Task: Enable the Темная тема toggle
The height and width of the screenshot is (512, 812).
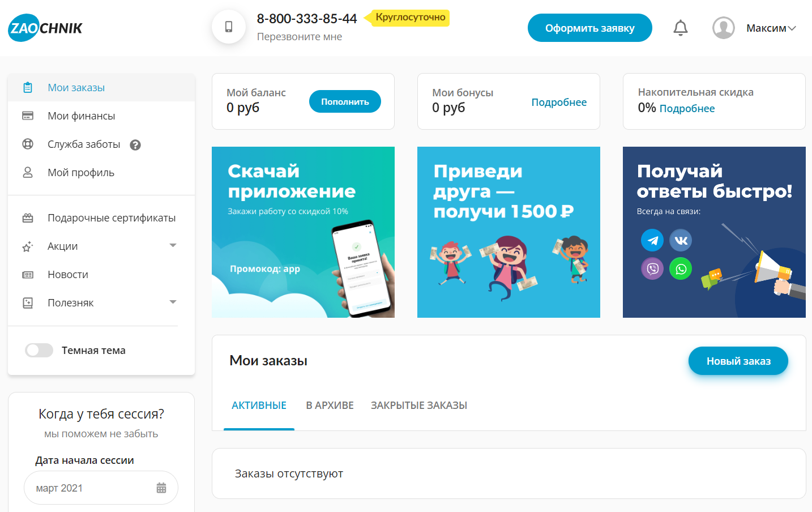Action: (39, 351)
